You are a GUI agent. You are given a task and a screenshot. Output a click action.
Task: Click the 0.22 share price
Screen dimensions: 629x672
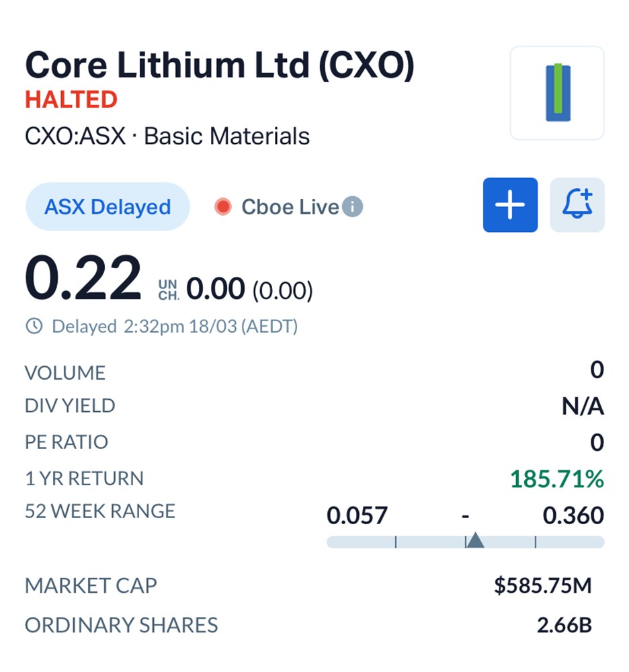pos(83,279)
